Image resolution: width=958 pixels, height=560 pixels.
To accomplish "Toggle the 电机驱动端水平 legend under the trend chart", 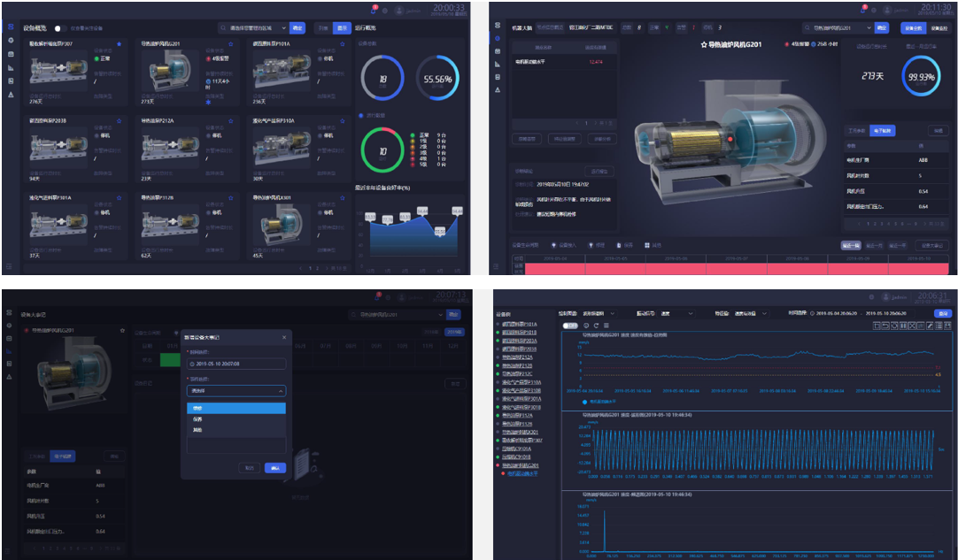I will (599, 402).
